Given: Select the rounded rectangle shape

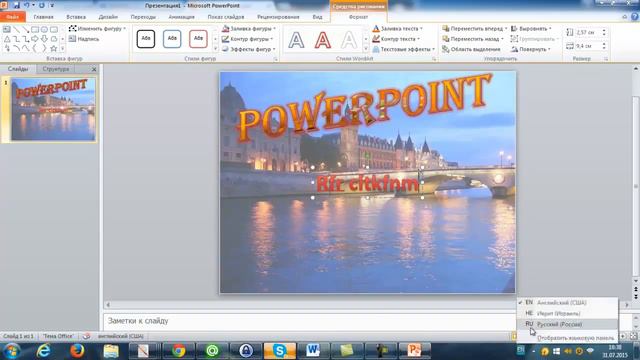Looking at the screenshot, I should pos(53,29).
